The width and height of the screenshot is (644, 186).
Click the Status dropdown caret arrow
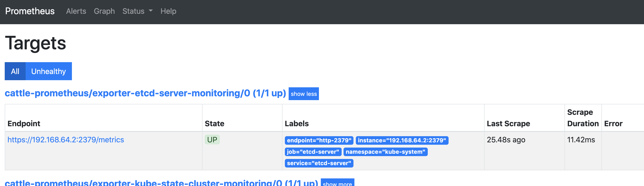[x=150, y=11]
